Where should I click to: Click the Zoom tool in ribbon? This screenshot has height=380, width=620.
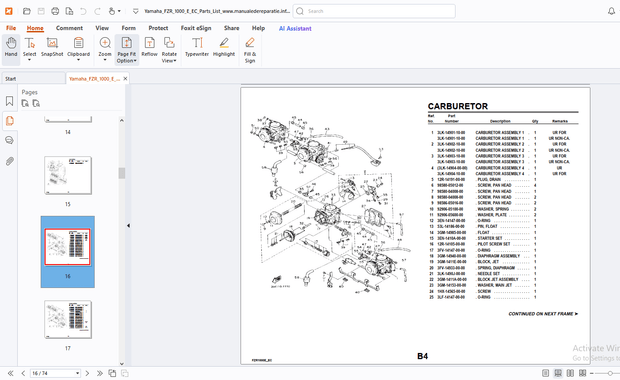coord(105,46)
